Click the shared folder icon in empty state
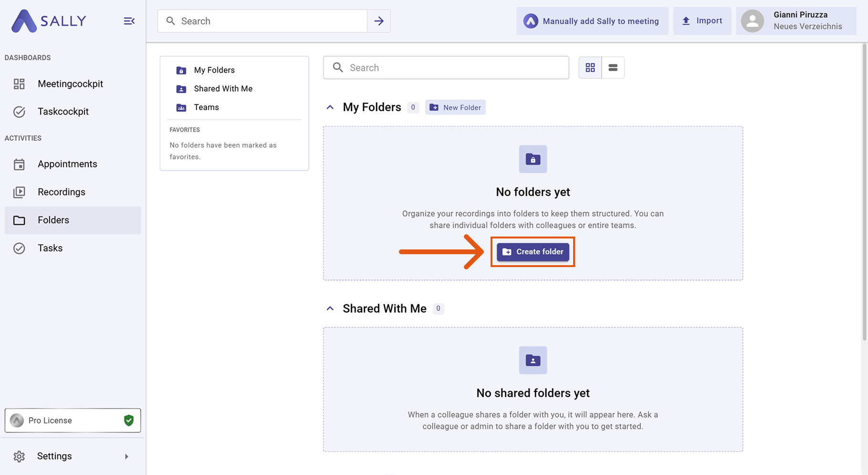Screen dimensions: 868x475 (x=533, y=361)
